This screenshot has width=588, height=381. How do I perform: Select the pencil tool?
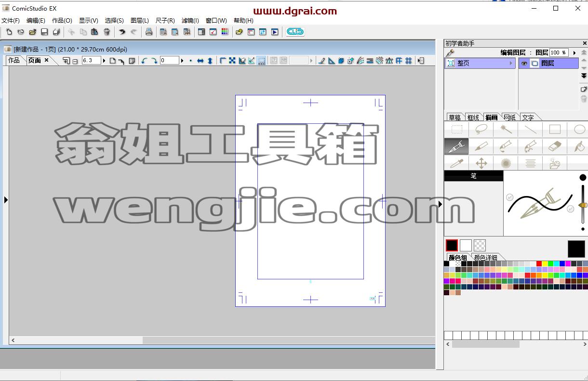point(481,146)
